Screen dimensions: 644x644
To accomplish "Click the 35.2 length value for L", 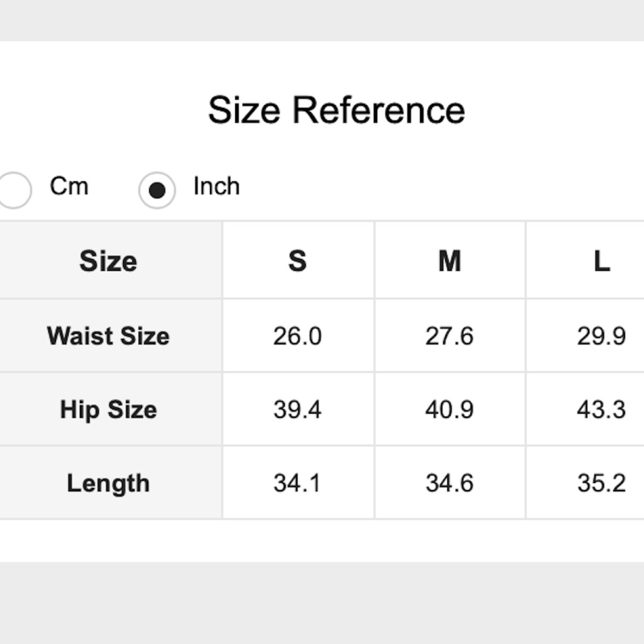I will click(601, 483).
